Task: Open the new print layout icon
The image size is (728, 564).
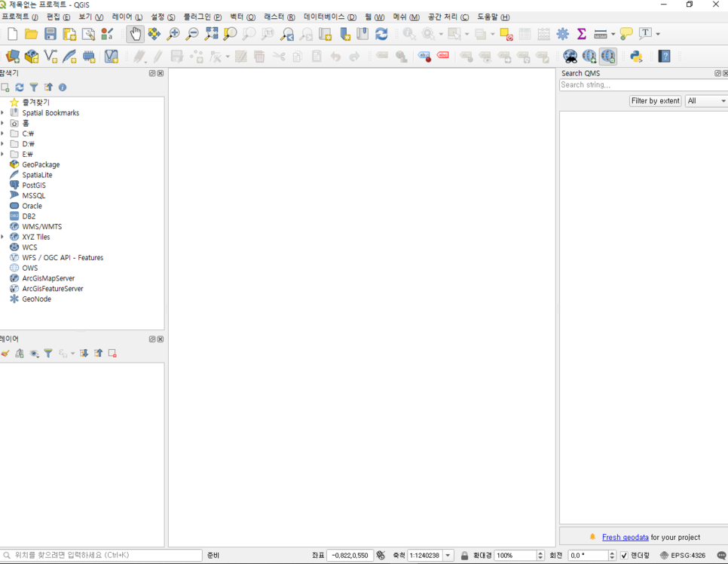Action: point(69,34)
